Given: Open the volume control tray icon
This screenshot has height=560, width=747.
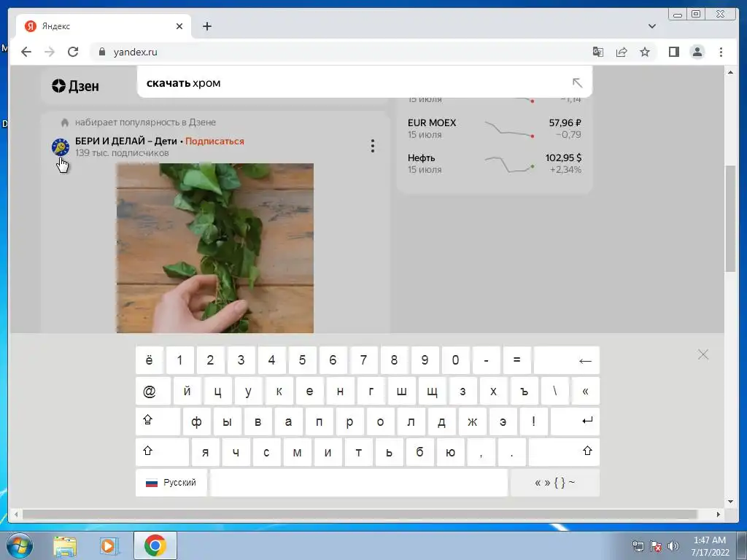Looking at the screenshot, I should click(x=673, y=546).
